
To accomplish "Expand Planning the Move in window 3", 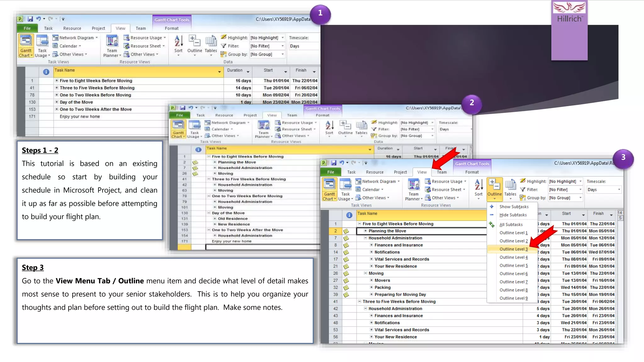I will [x=365, y=231].
